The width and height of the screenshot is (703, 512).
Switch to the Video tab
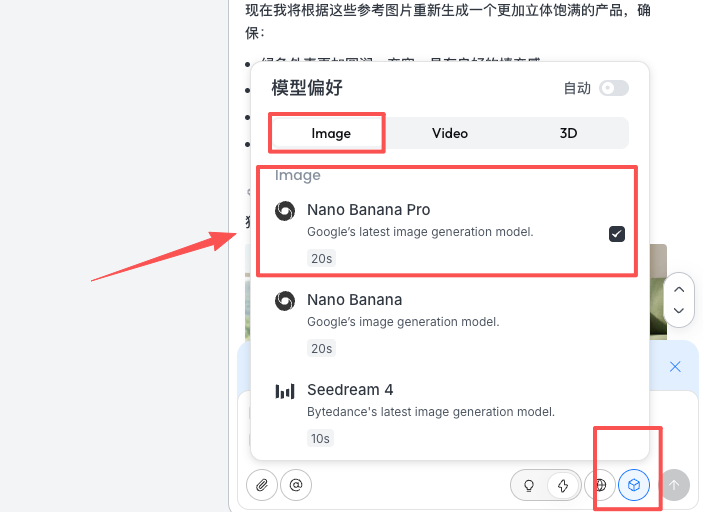point(450,133)
